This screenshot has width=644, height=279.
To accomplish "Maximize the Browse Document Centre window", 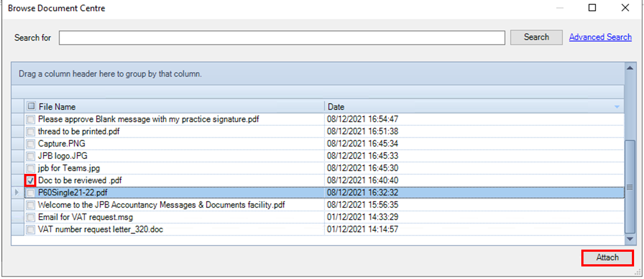I will point(593,8).
